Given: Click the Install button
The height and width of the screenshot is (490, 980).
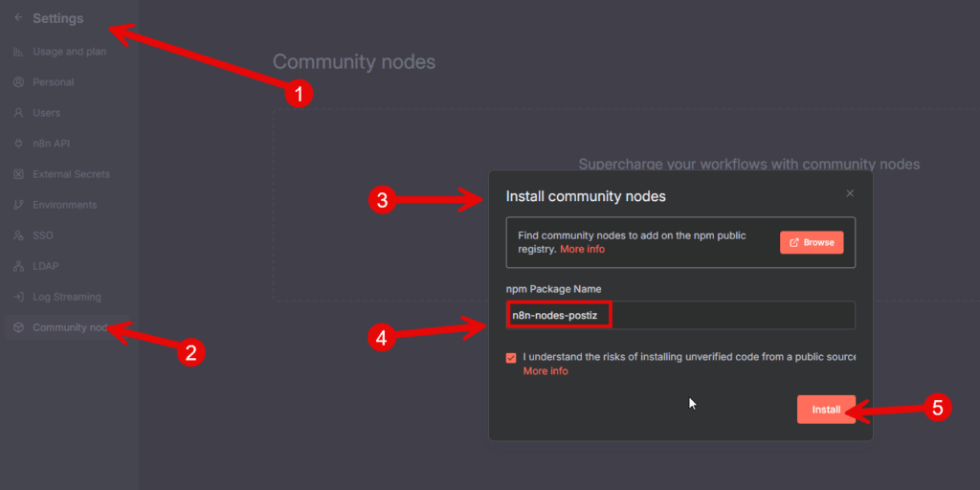Looking at the screenshot, I should click(826, 410).
